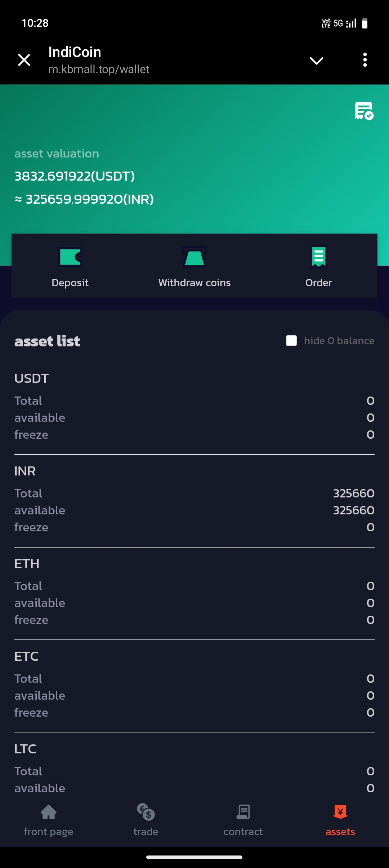Open the contract document icon
This screenshot has height=868, width=389.
[243, 812]
